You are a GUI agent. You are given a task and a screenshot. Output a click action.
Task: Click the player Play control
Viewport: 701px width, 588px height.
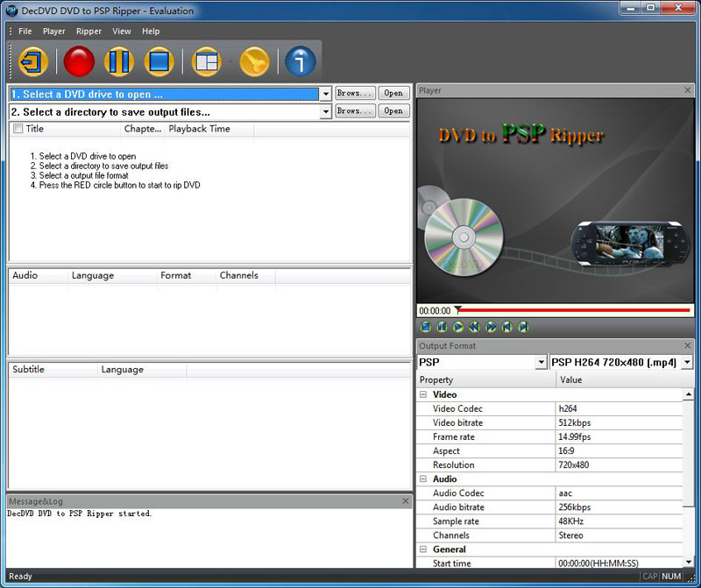point(457,327)
